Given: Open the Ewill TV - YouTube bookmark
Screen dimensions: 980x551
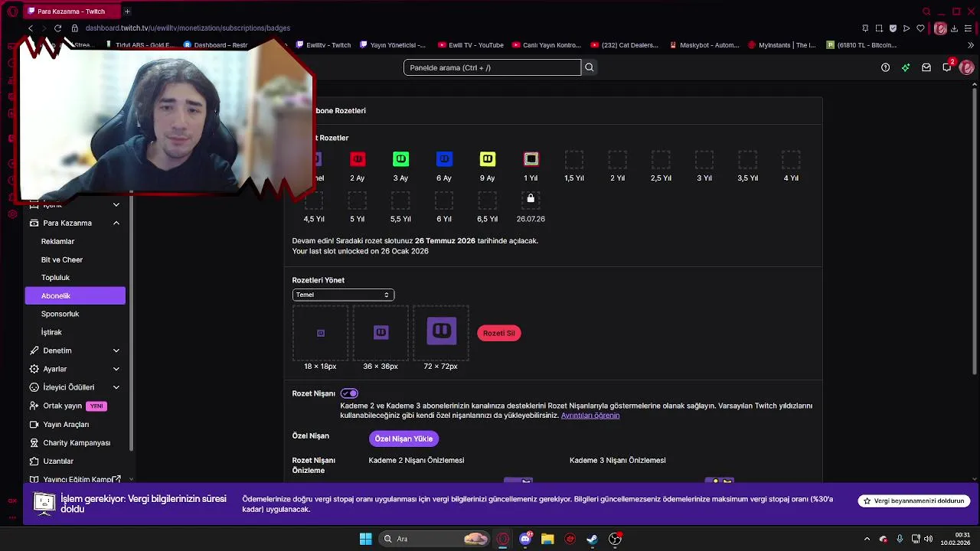Looking at the screenshot, I should coord(471,45).
